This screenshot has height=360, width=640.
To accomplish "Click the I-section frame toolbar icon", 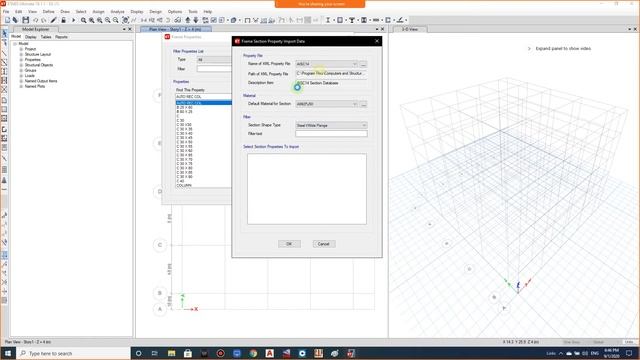I will click(x=328, y=20).
